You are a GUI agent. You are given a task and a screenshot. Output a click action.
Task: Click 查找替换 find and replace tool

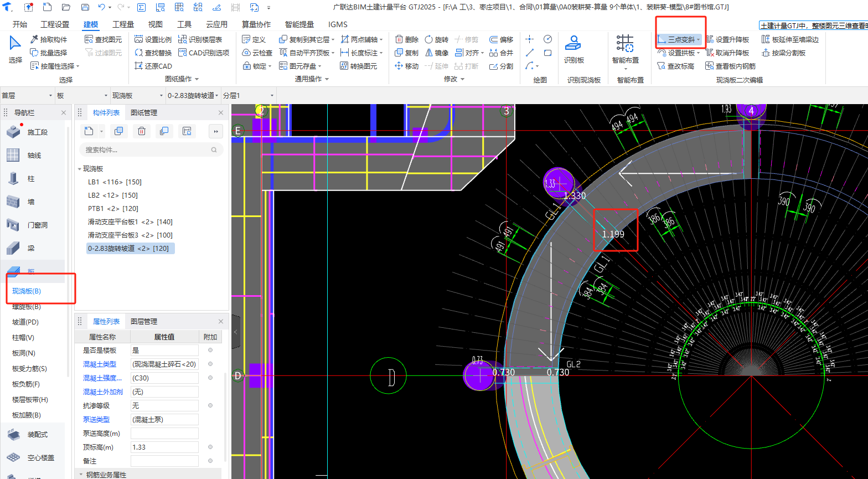pyautogui.click(x=153, y=53)
